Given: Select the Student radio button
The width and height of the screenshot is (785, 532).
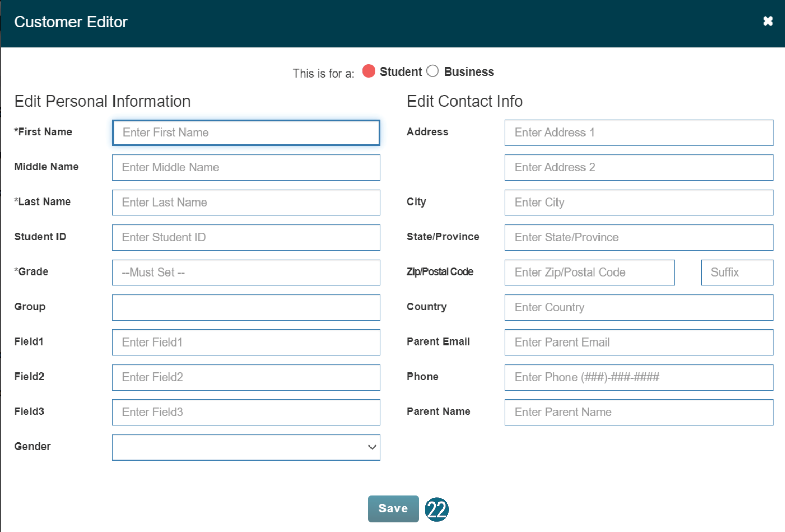Looking at the screenshot, I should 368,71.
